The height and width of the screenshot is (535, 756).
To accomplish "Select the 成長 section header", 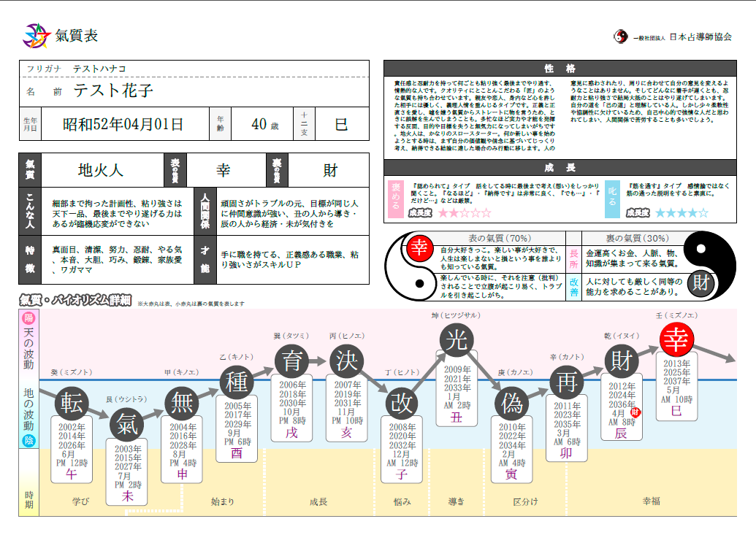I will [x=560, y=166].
